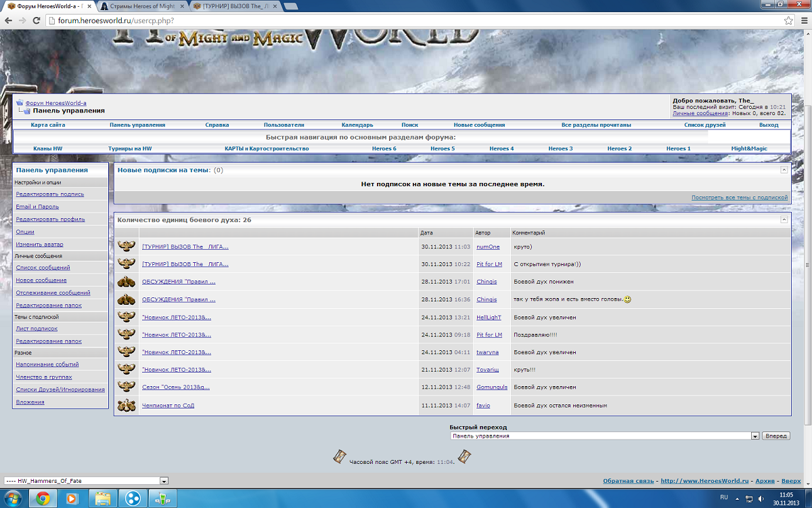This screenshot has height=508, width=812.
Task: Open Heroes 5 section in quick navigation
Action: click(x=443, y=148)
